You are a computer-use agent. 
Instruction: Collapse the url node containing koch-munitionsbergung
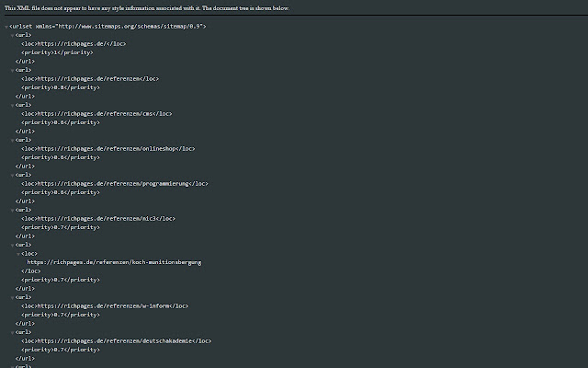pos(12,246)
